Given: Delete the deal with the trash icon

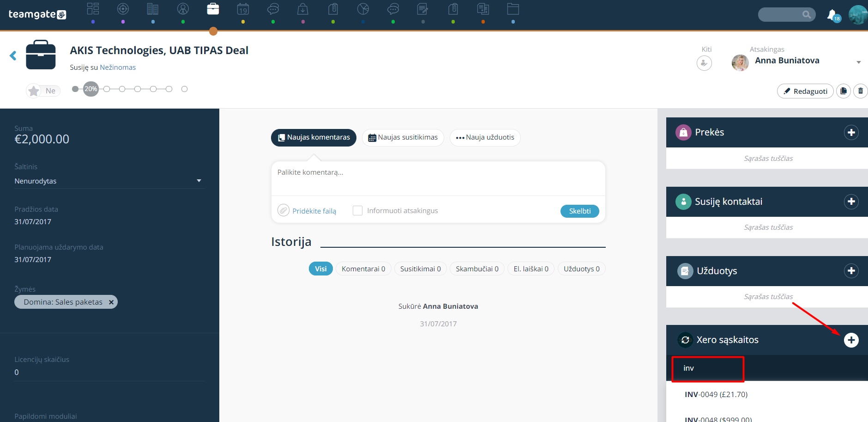Looking at the screenshot, I should (x=861, y=91).
